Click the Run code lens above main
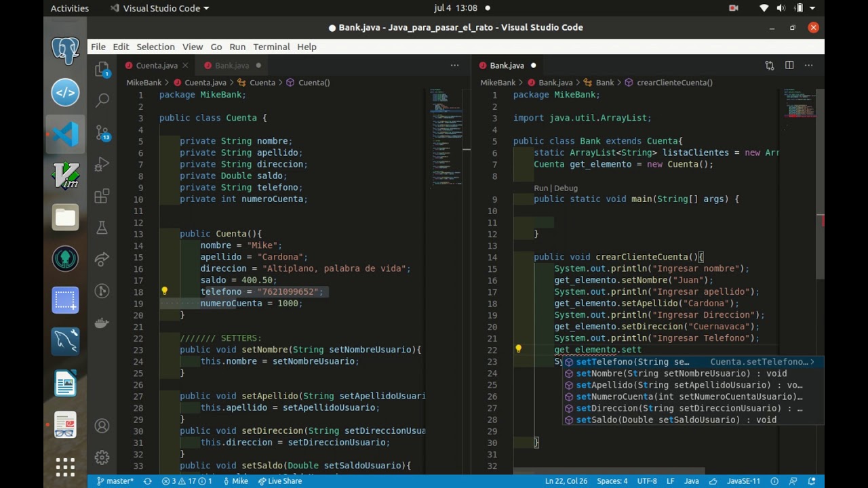 [x=540, y=188]
